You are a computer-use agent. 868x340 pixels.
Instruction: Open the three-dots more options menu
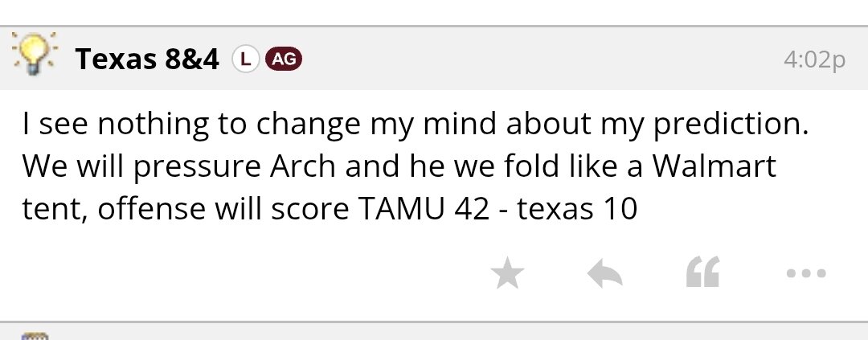(805, 274)
